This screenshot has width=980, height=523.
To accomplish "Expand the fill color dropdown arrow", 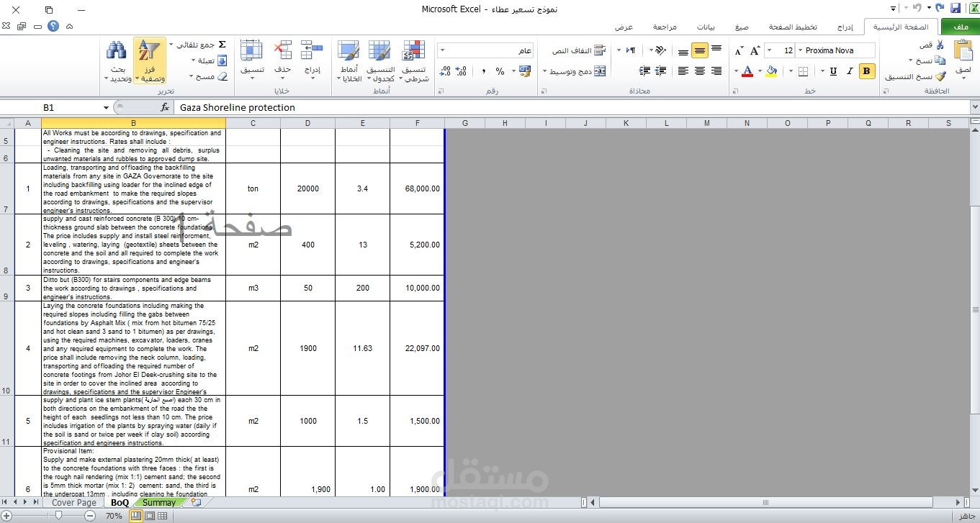I will 760,71.
